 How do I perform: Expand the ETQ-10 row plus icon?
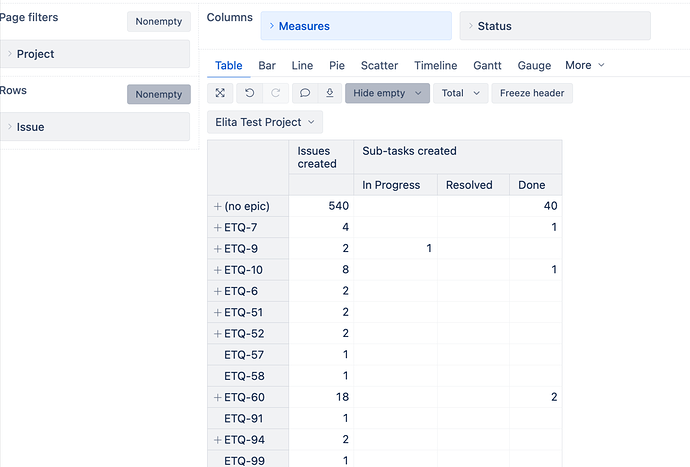[x=217, y=270]
